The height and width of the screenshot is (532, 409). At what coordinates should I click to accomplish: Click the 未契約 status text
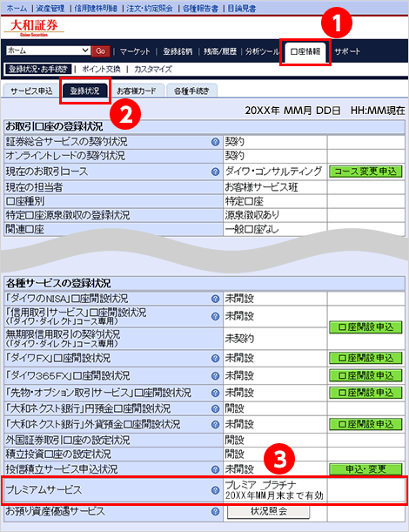239,338
